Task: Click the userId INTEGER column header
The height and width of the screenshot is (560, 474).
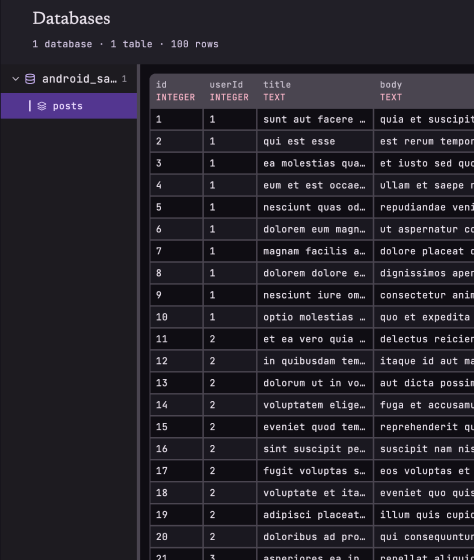Action: tap(230, 91)
